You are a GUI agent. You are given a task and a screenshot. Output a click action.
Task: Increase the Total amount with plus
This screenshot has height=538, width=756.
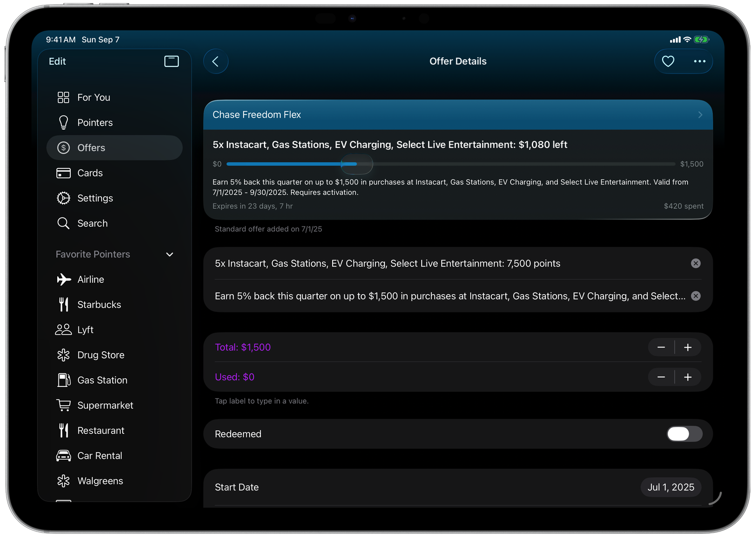(x=687, y=348)
